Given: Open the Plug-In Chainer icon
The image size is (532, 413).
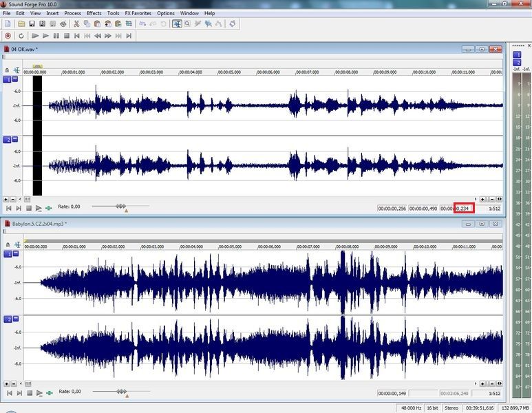Looking at the screenshot, I should [x=233, y=24].
